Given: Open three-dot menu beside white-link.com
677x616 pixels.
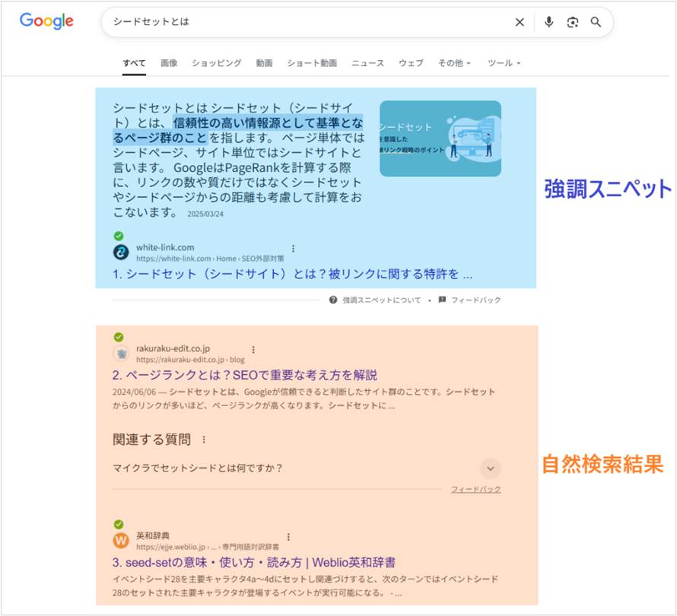Looking at the screenshot, I should tap(293, 249).
